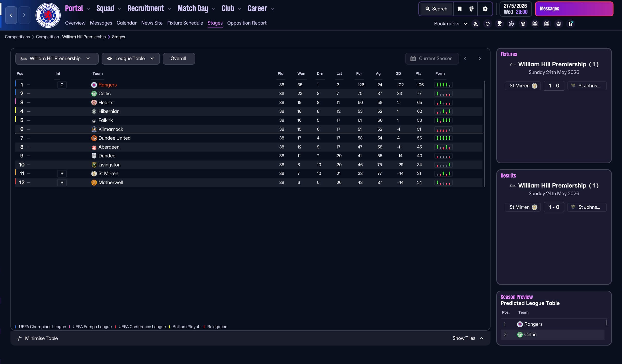Image resolution: width=622 pixels, height=364 pixels.
Task: Switch to the Fixture Schedule tab
Action: point(185,23)
